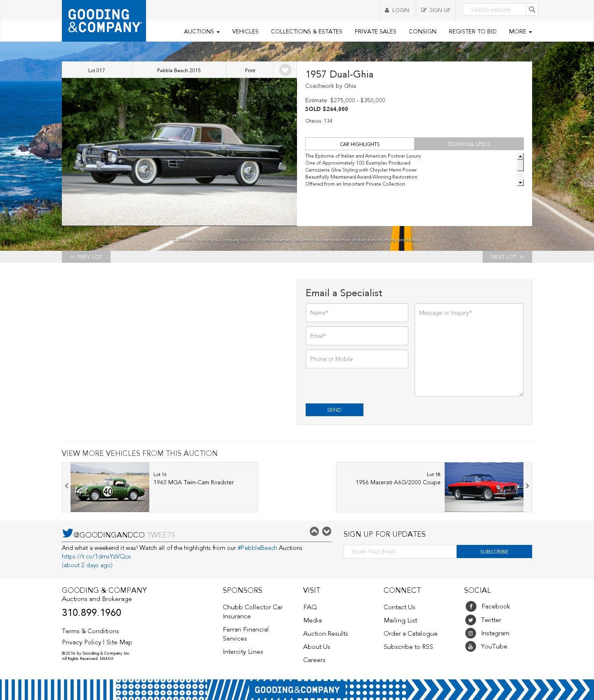594x700 pixels.
Task: Open the Instagram circle icon
Action: (x=471, y=633)
